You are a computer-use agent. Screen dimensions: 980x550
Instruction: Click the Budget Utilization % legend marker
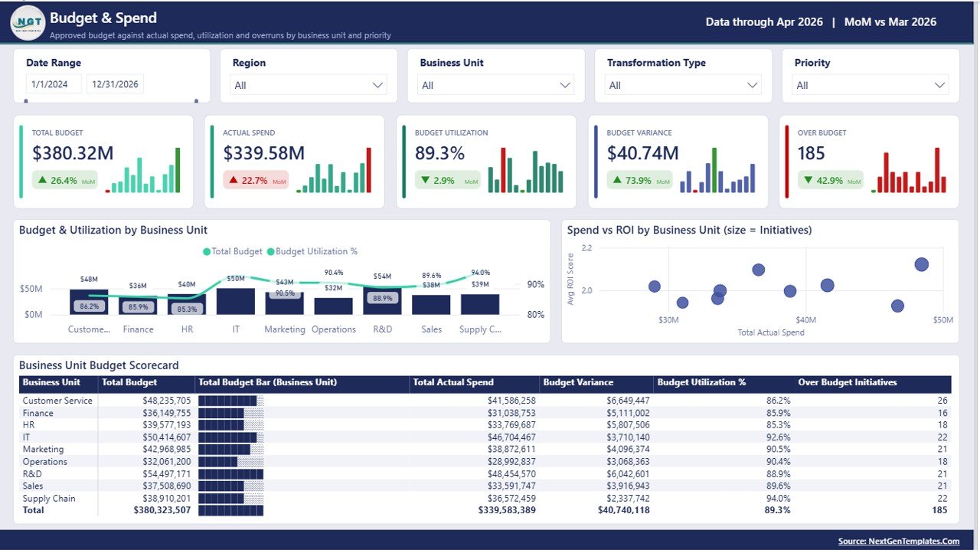270,251
